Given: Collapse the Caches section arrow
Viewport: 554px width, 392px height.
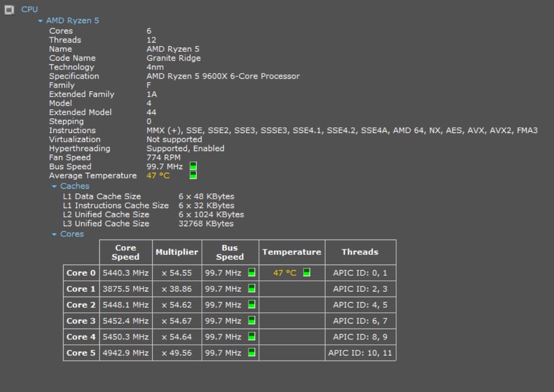Looking at the screenshot, I should coord(54,186).
